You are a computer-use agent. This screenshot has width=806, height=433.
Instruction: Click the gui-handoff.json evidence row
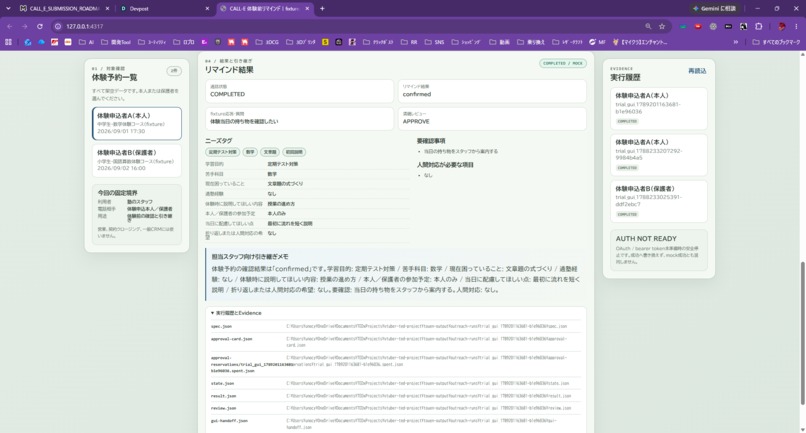(396, 423)
